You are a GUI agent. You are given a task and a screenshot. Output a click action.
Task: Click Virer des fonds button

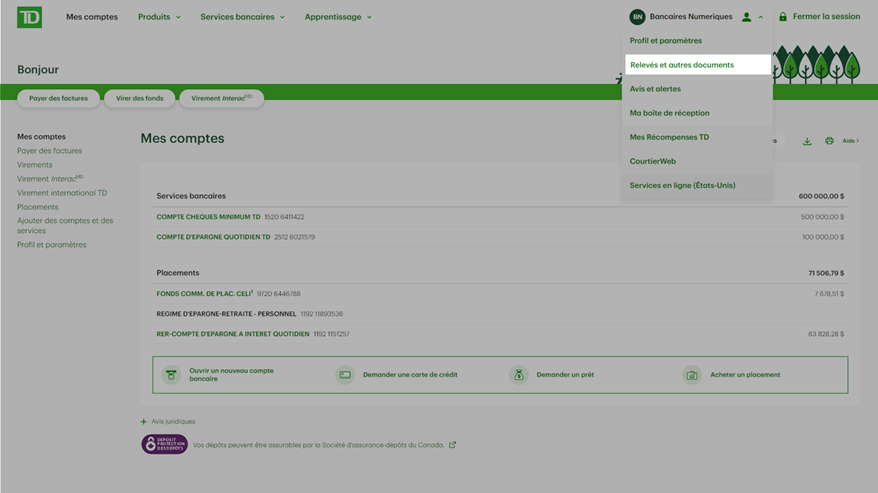(139, 98)
